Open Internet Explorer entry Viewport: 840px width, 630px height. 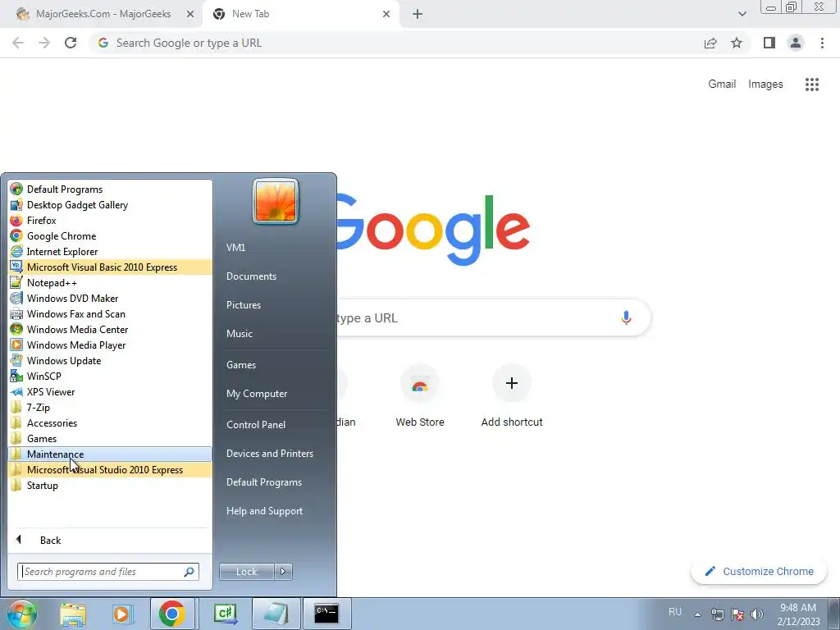click(x=110, y=251)
